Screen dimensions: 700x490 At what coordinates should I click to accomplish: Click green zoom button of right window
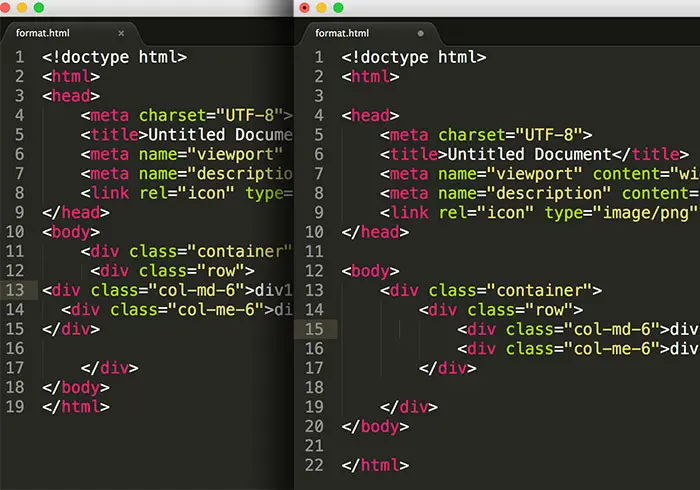click(339, 8)
